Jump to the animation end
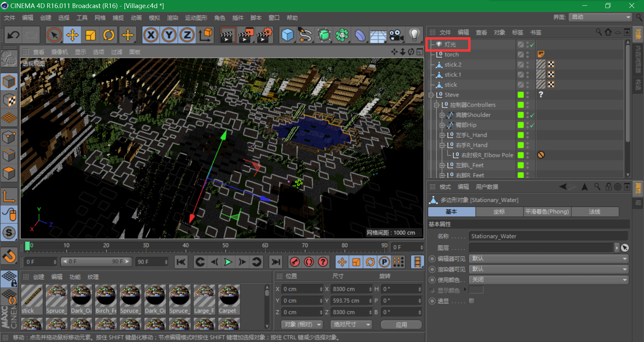This screenshot has height=342, width=644. coord(276,262)
